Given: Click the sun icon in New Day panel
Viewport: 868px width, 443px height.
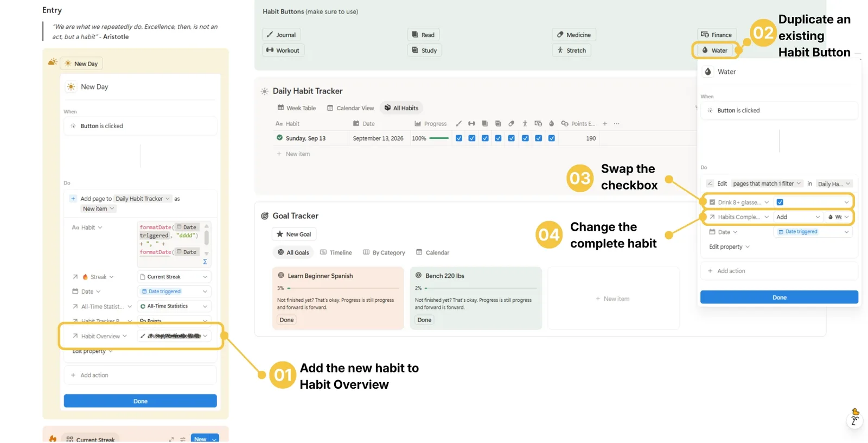Looking at the screenshot, I should tap(71, 87).
